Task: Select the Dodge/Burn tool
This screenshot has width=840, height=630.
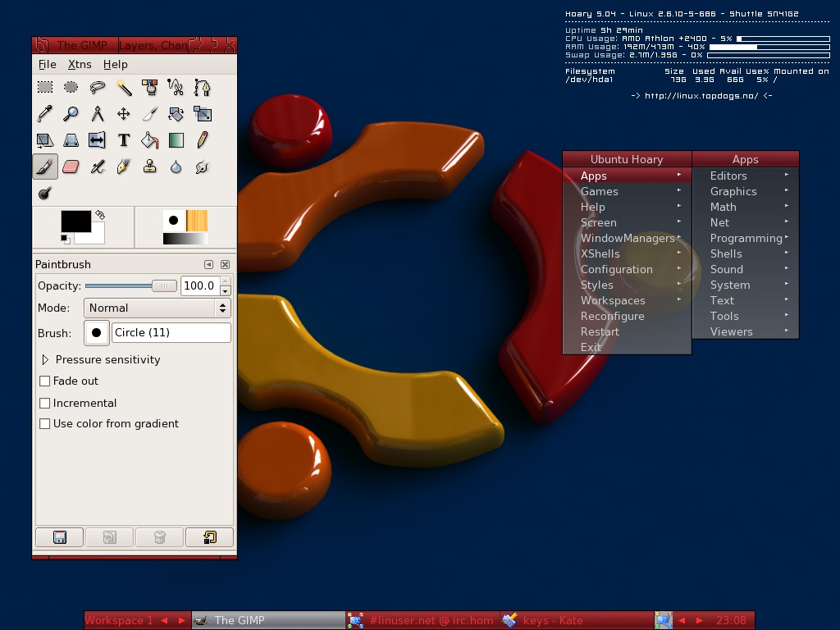Action: click(x=45, y=193)
